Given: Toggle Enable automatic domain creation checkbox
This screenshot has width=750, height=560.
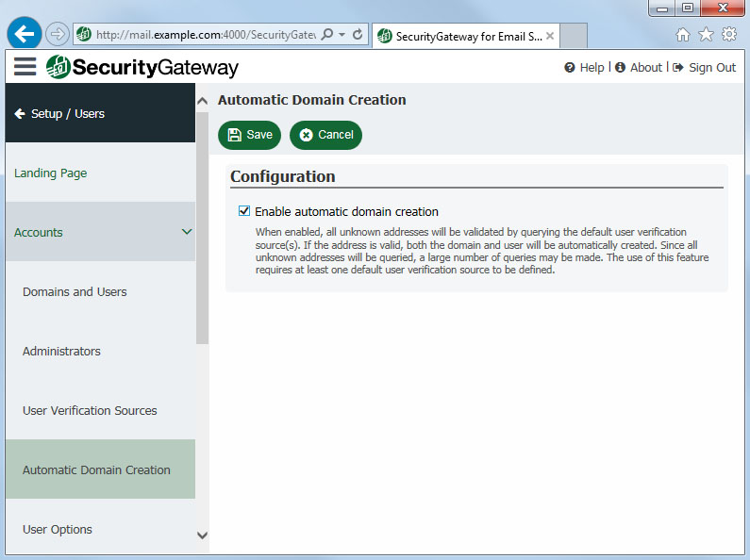Looking at the screenshot, I should [244, 211].
